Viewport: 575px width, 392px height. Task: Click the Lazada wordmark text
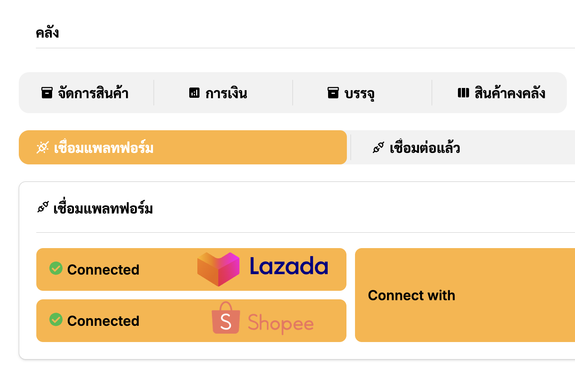289,266
